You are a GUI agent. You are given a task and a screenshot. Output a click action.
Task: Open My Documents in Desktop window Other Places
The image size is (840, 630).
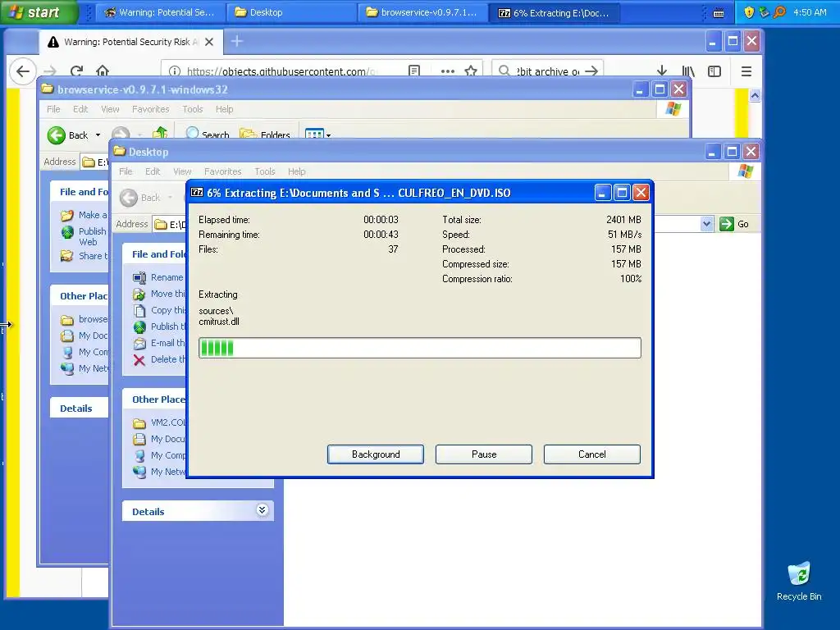click(159, 440)
